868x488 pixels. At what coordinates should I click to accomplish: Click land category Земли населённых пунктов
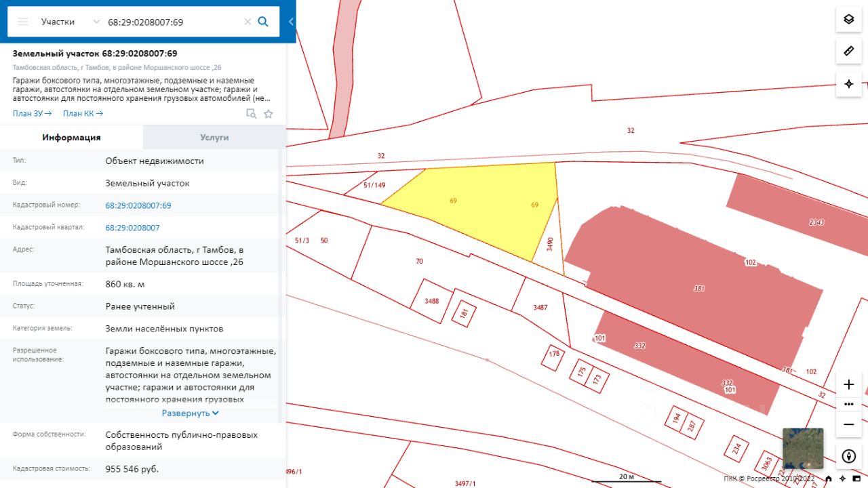(x=164, y=329)
